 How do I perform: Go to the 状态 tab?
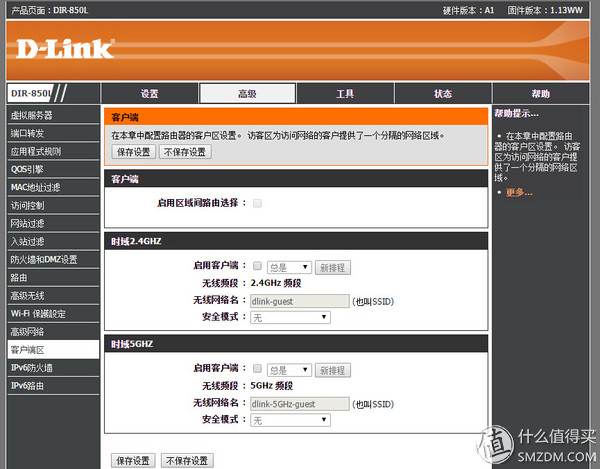click(442, 94)
